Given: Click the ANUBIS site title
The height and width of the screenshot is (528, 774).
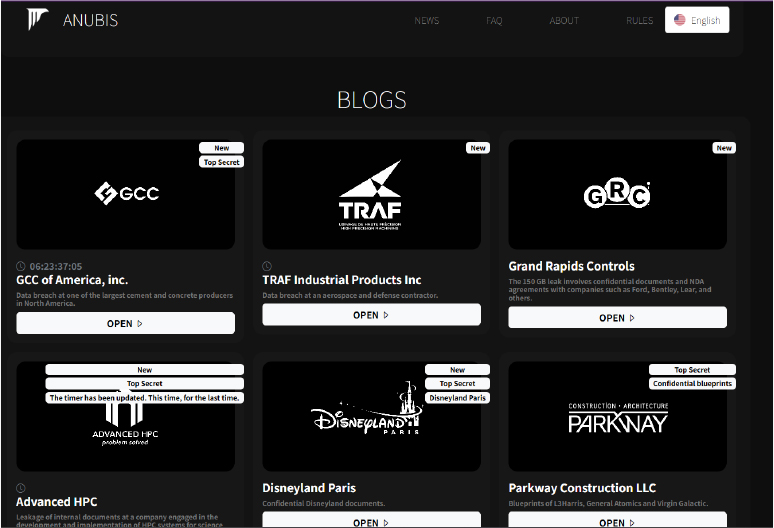Looking at the screenshot, I should [x=90, y=20].
